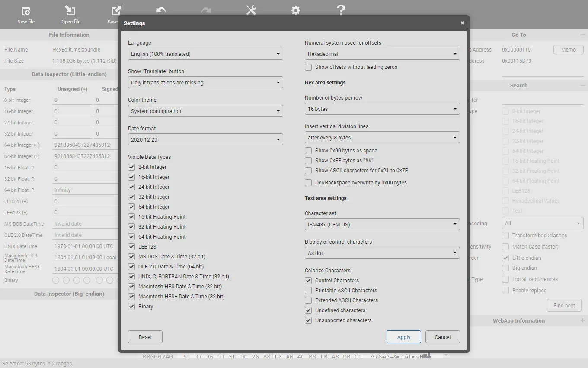Open the Help question mark icon
588x368 pixels.
click(341, 10)
